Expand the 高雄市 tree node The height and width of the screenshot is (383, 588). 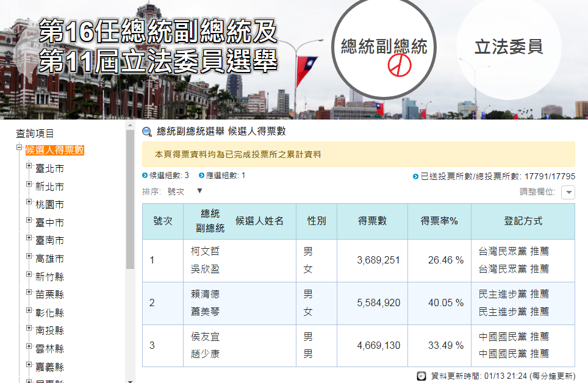click(x=29, y=256)
